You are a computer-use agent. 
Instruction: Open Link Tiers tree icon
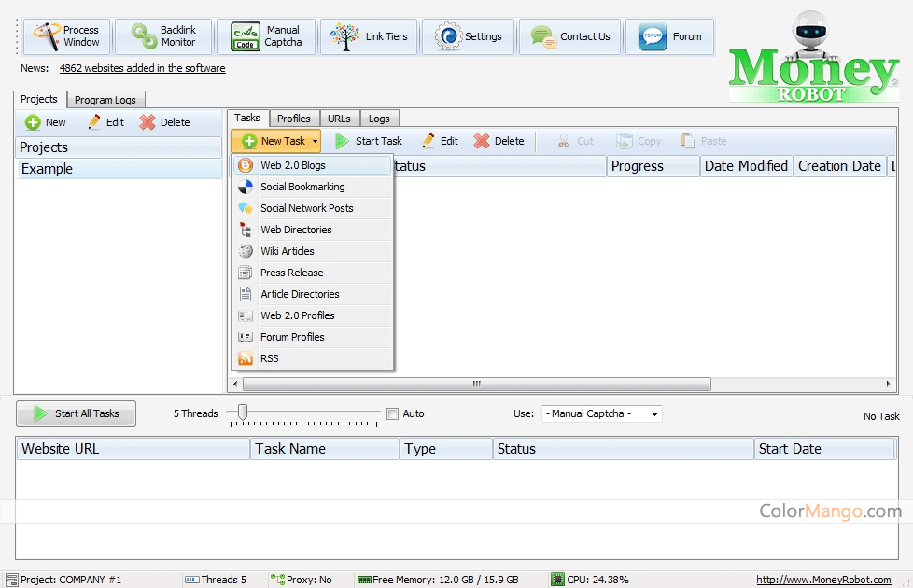[344, 36]
